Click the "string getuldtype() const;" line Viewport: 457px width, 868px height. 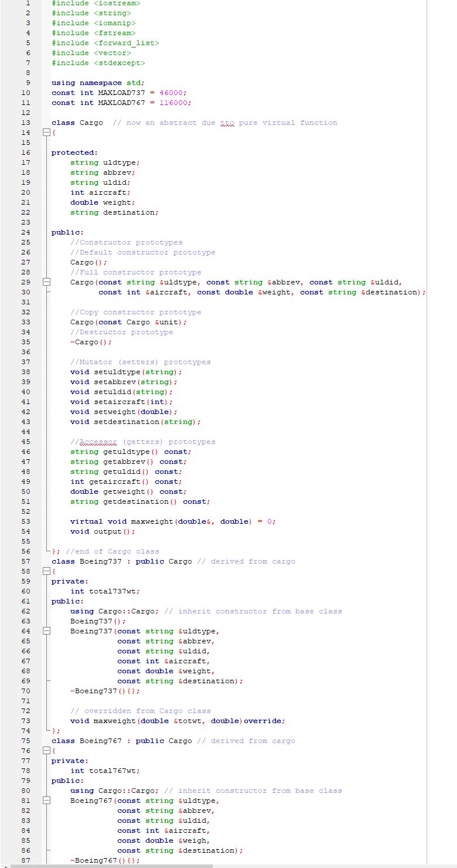click(131, 452)
